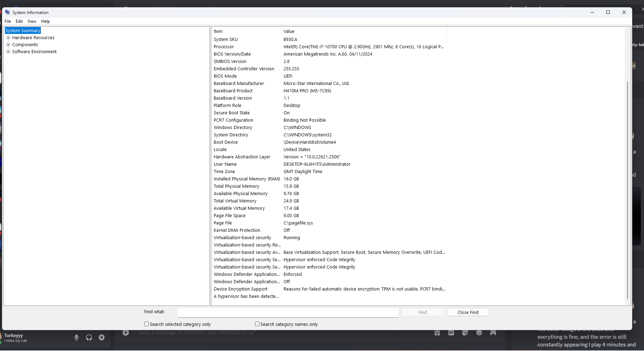The width and height of the screenshot is (644, 351).
Task: Open the Discord gift icon
Action: point(437,332)
